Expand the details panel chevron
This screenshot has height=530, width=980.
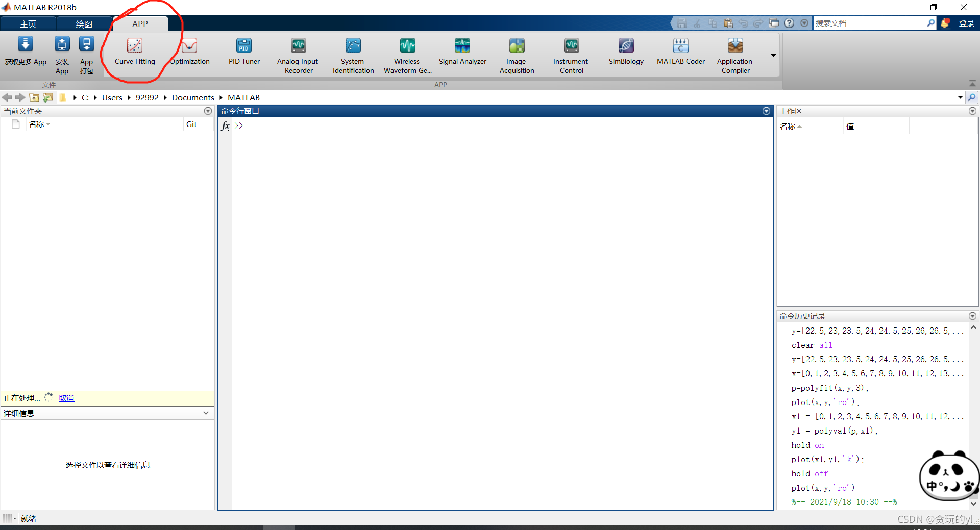click(x=206, y=413)
